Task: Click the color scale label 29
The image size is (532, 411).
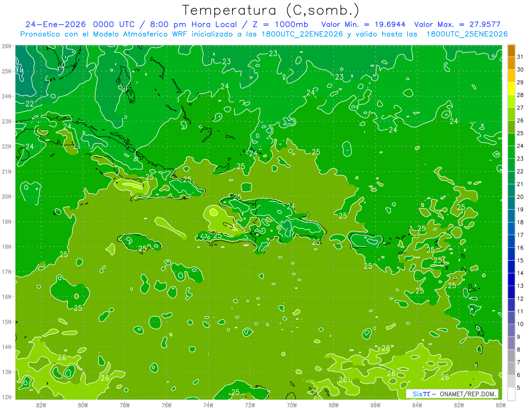Action: point(520,82)
